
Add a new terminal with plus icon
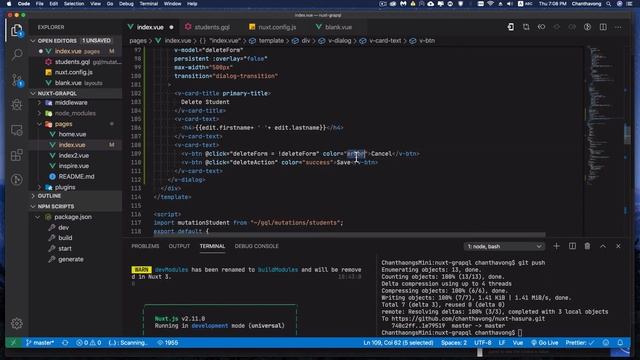point(556,246)
